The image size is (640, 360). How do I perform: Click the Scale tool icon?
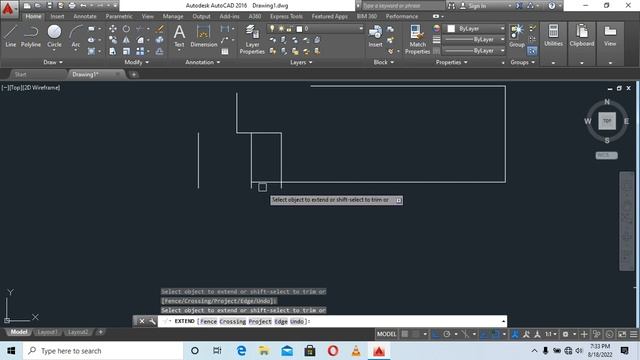(x=127, y=51)
